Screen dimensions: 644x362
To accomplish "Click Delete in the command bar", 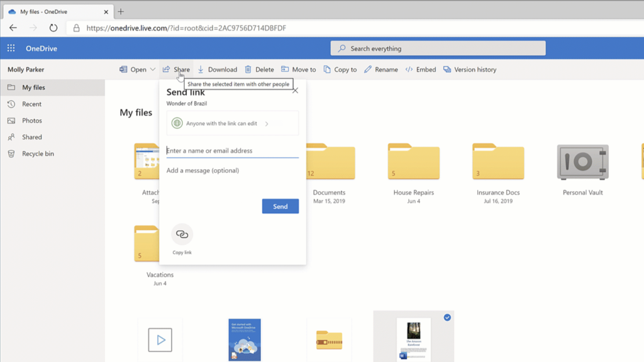I will pos(259,69).
